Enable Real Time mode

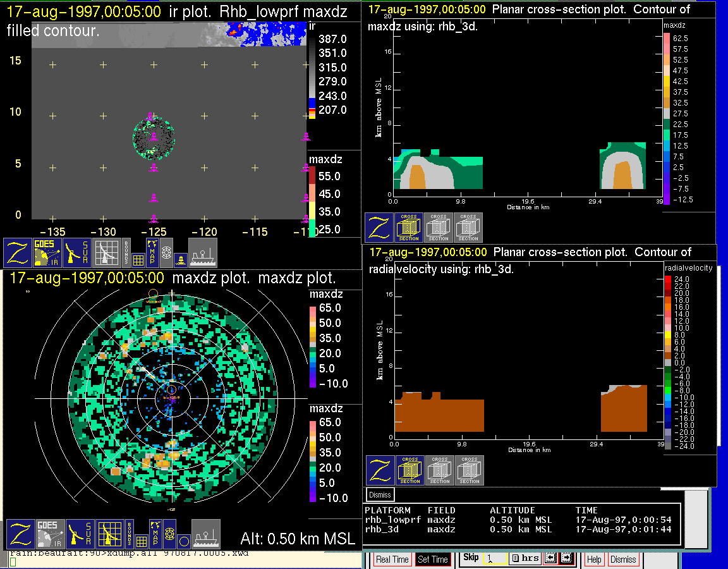(x=392, y=560)
